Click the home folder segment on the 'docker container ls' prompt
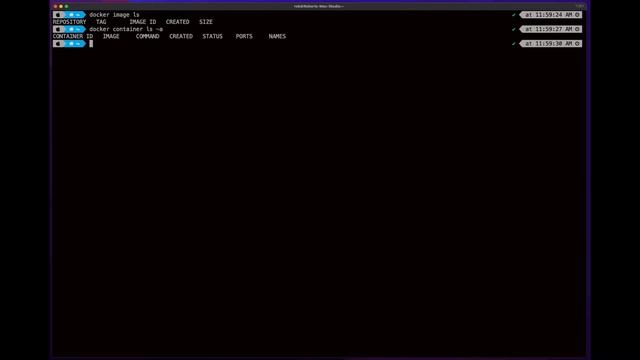The image size is (640, 360). tap(74, 29)
